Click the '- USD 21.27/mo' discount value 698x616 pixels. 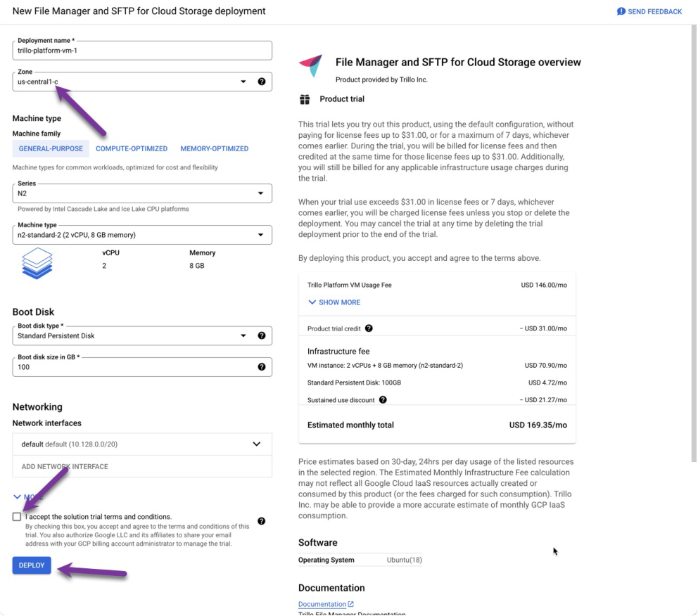[543, 400]
